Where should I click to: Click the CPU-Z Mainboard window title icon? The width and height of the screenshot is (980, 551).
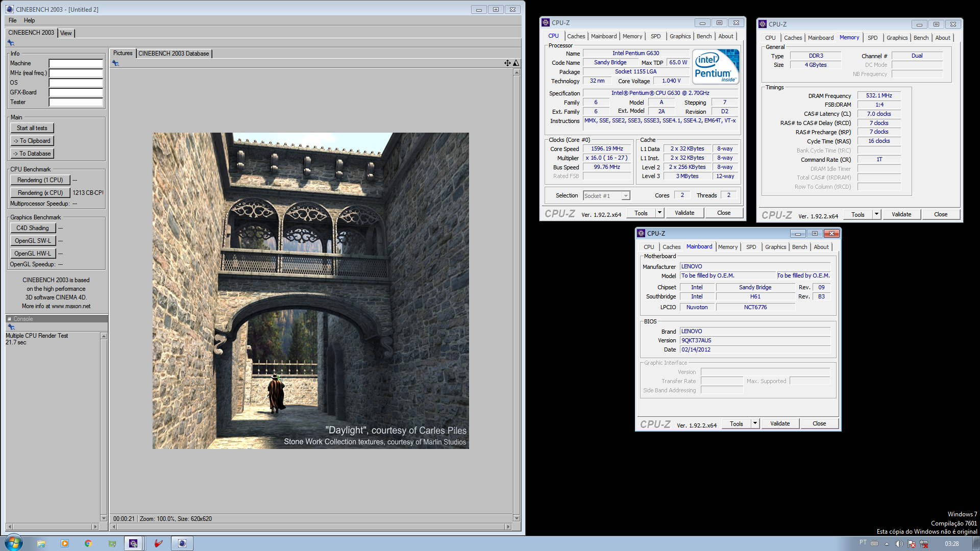click(641, 233)
